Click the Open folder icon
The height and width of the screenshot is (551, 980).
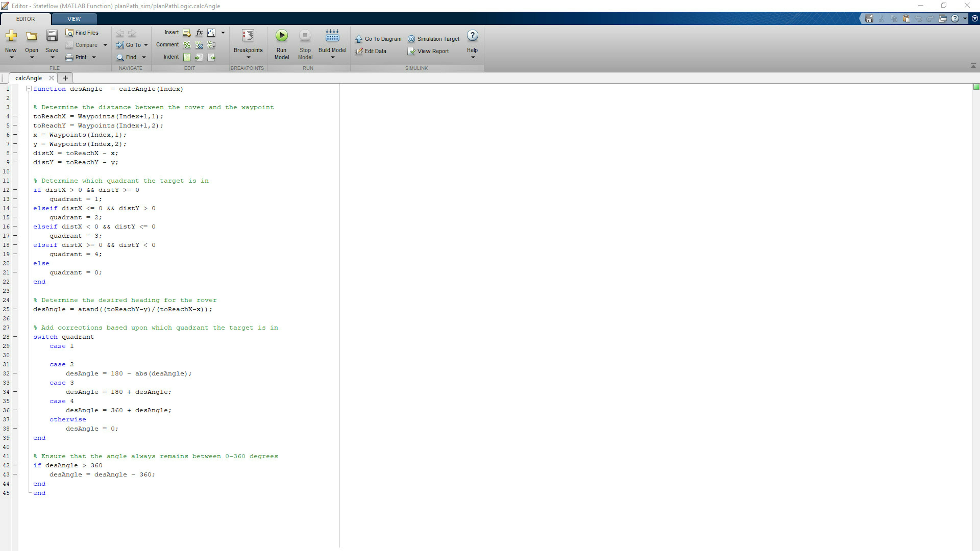click(32, 36)
